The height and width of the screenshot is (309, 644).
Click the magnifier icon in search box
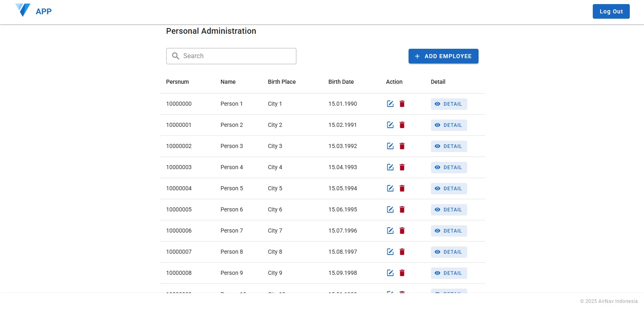tap(176, 56)
